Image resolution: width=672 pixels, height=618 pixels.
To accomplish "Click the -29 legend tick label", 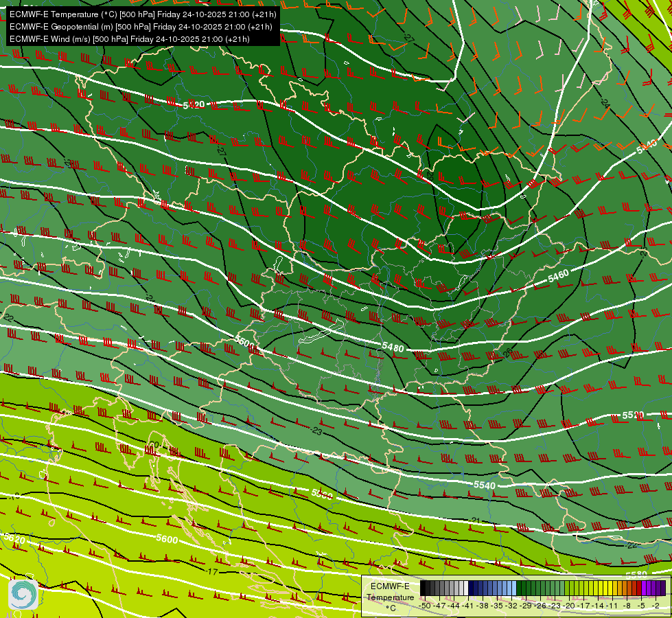I will [x=526, y=606].
